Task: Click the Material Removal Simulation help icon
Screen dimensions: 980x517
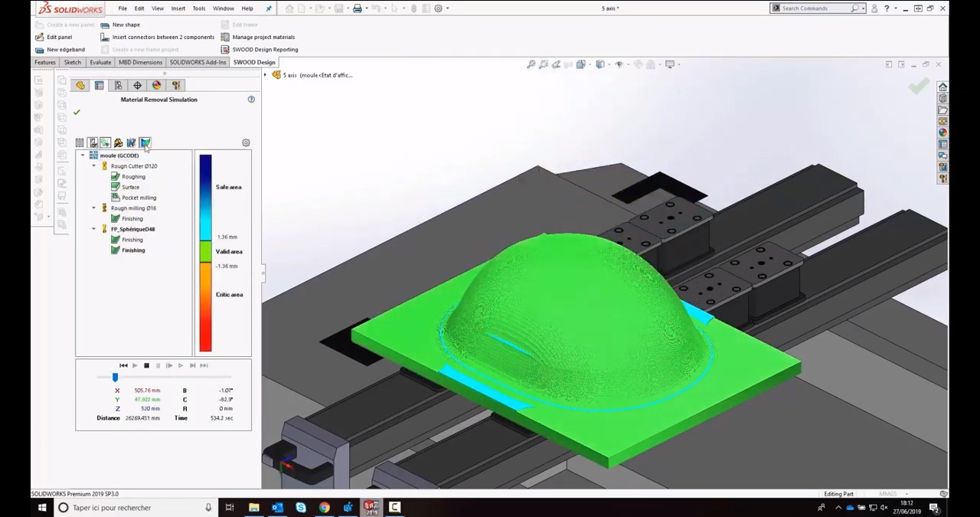Action: point(250,100)
